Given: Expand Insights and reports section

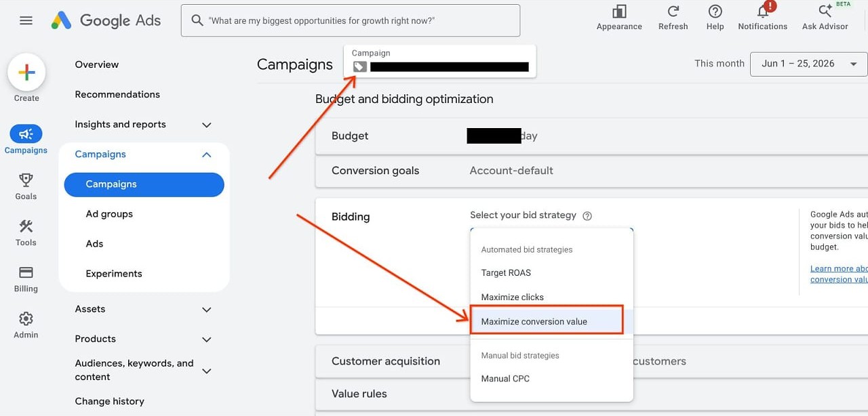Looking at the screenshot, I should coord(207,125).
